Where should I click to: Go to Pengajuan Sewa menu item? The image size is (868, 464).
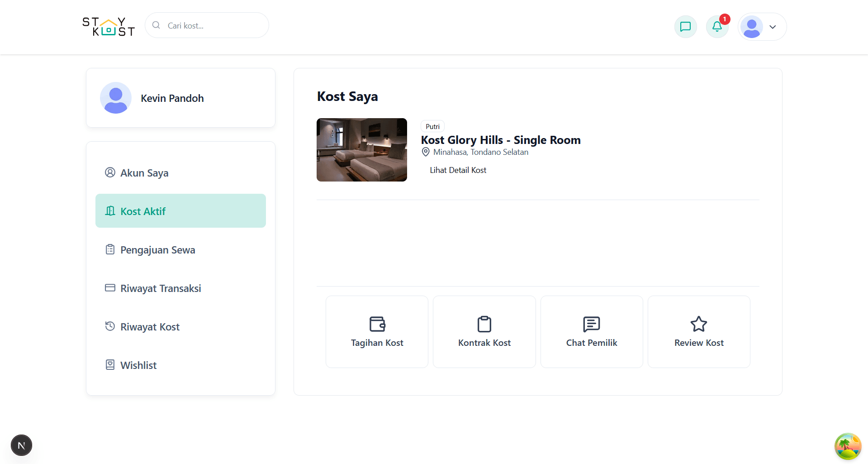point(180,249)
